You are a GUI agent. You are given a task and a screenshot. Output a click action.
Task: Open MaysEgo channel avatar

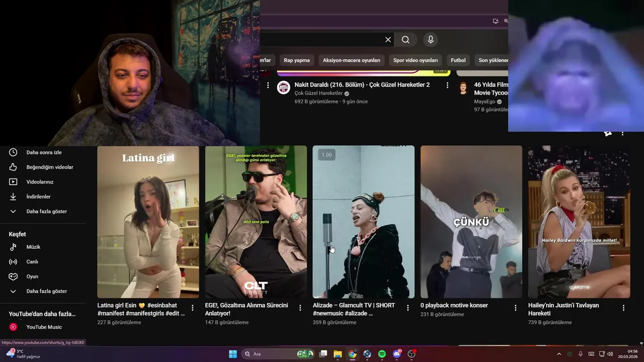463,88
